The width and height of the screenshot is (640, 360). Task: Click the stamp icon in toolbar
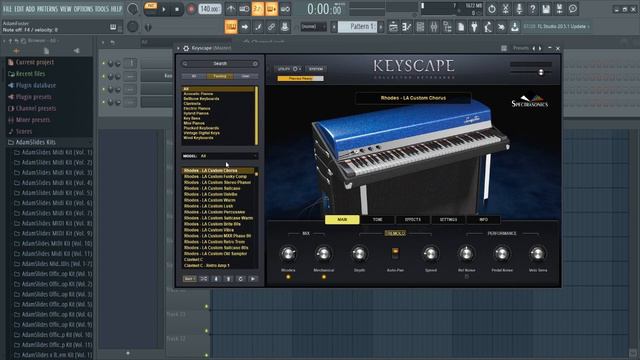pyautogui.click(x=285, y=27)
